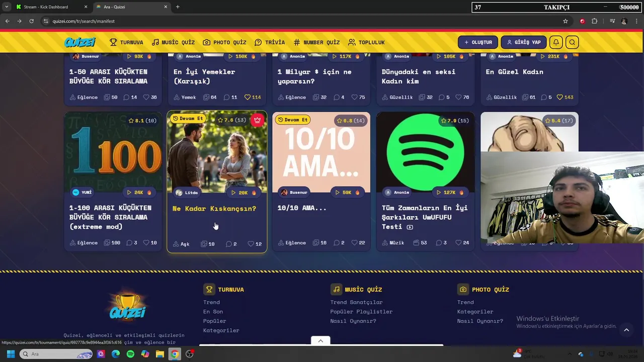Click Devam Et on Ne Kadar Kıskançsın card
Viewport: 644px width, 362px height.
(188, 119)
